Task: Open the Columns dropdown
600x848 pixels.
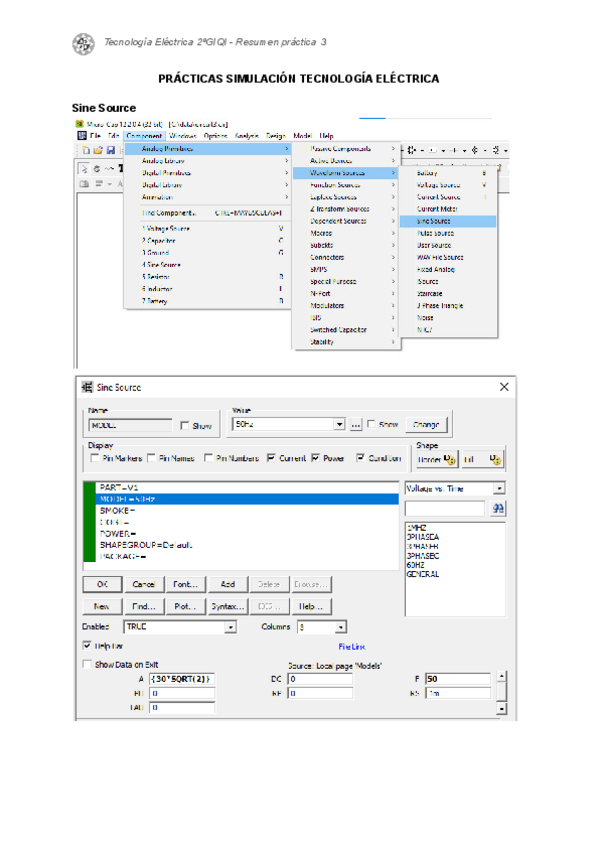Action: coord(340,627)
